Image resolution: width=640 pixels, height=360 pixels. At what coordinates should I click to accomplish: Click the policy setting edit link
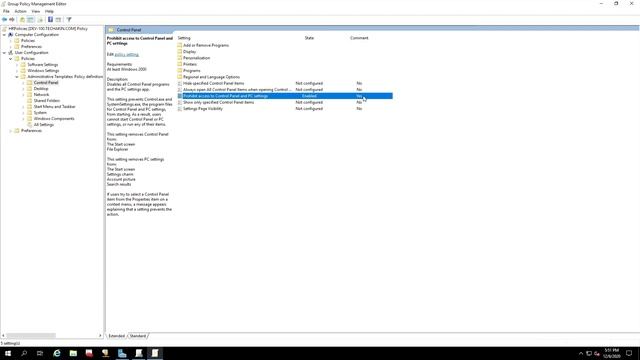click(x=127, y=55)
